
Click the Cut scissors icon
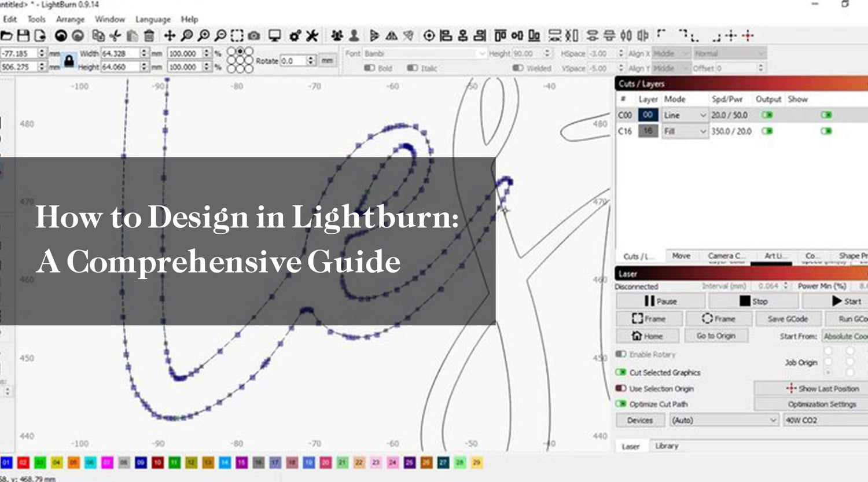[116, 36]
